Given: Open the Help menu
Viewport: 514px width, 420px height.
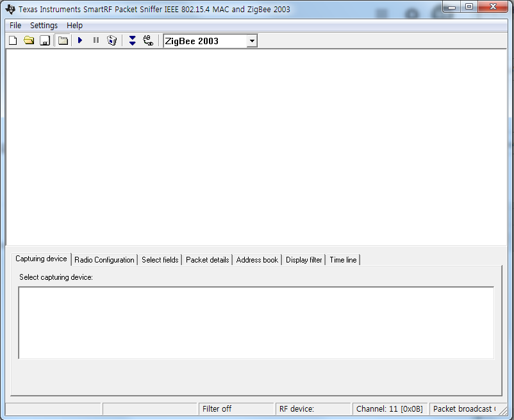Looking at the screenshot, I should click(x=74, y=26).
